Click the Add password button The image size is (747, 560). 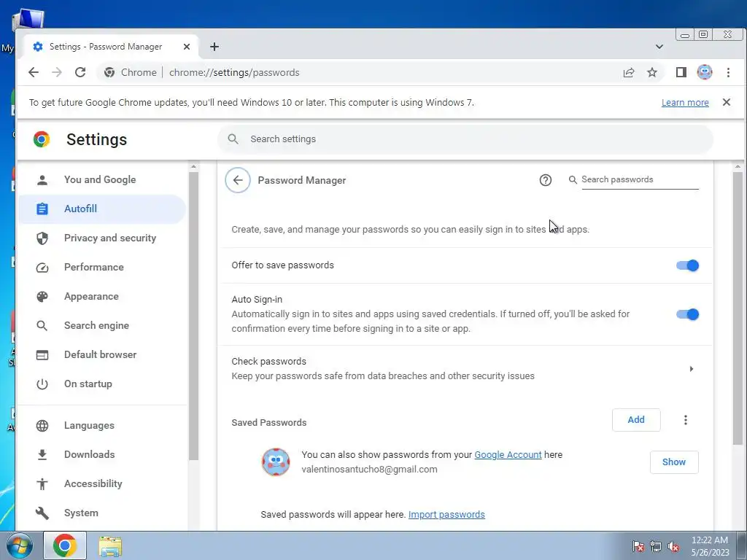636,420
